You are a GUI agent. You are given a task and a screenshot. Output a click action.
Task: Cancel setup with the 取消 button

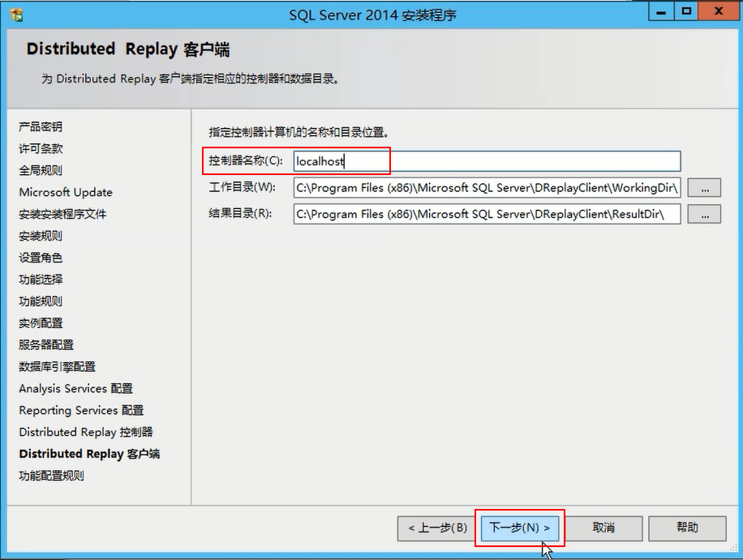pos(603,528)
